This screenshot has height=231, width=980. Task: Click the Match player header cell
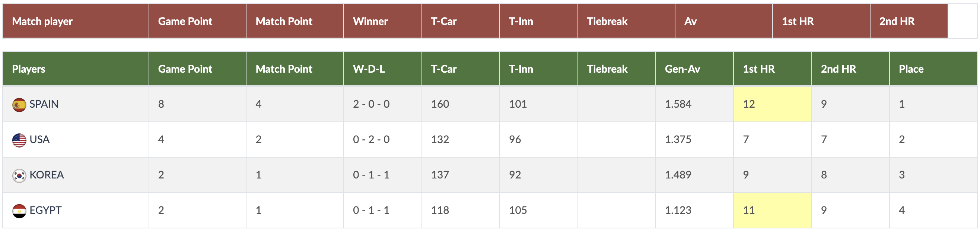[x=42, y=21]
